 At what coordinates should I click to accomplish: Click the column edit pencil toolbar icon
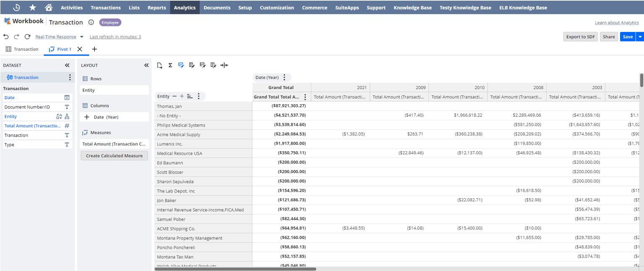click(x=192, y=65)
